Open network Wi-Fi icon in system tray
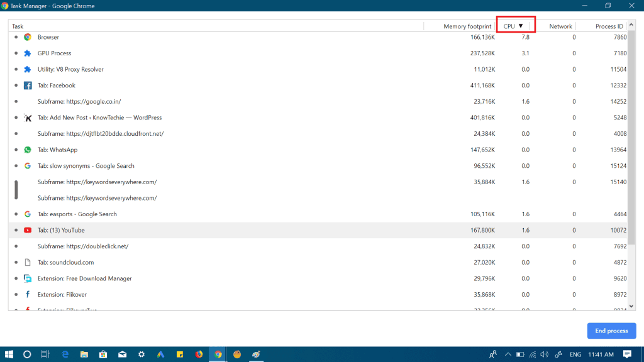The width and height of the screenshot is (644, 362). [x=533, y=354]
